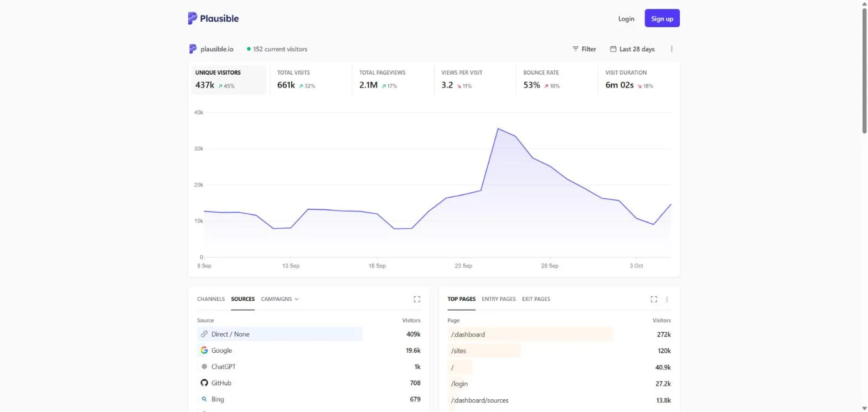
Task: Filter by the GitHub source row
Action: (309, 383)
